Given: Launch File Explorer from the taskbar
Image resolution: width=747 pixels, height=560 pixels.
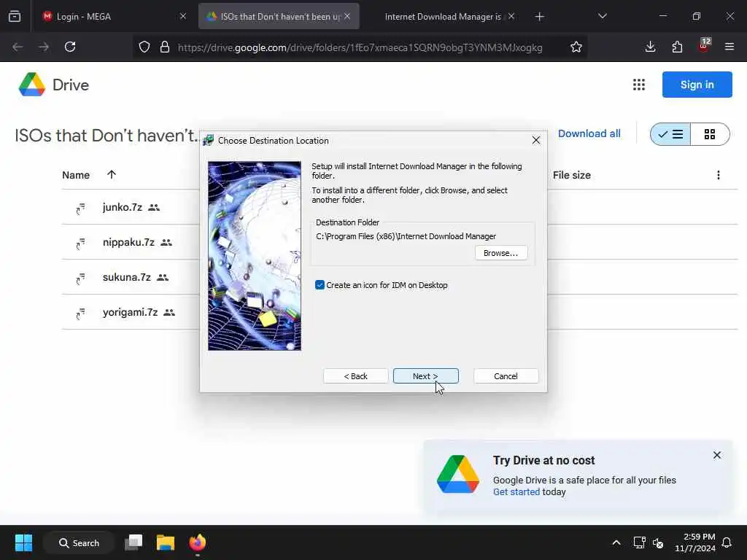Looking at the screenshot, I should point(166,542).
